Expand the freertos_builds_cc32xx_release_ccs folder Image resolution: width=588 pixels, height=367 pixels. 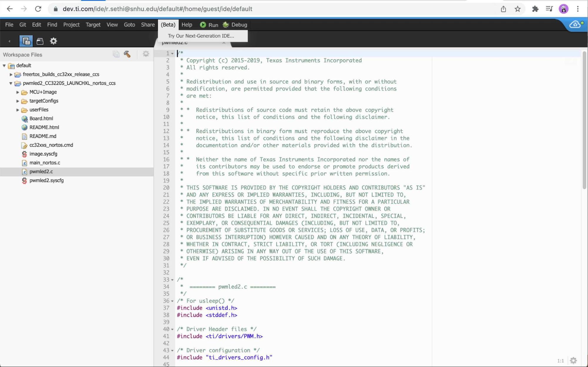pyautogui.click(x=11, y=74)
